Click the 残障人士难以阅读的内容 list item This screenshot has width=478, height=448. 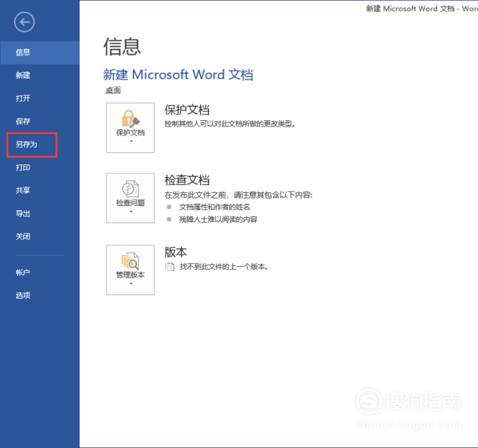coord(219,219)
